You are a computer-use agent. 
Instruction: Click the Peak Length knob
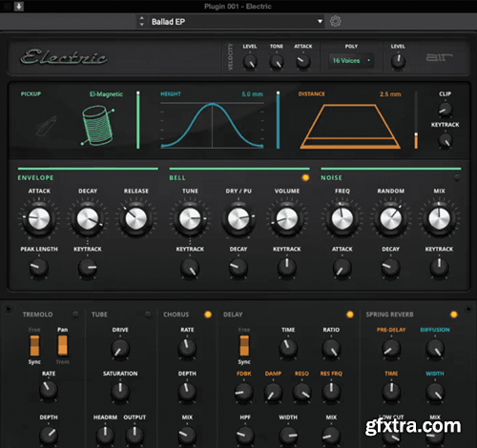pyautogui.click(x=39, y=267)
